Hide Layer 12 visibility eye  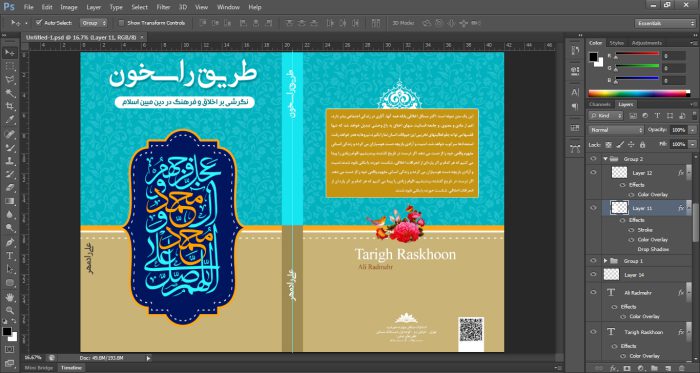(x=593, y=172)
